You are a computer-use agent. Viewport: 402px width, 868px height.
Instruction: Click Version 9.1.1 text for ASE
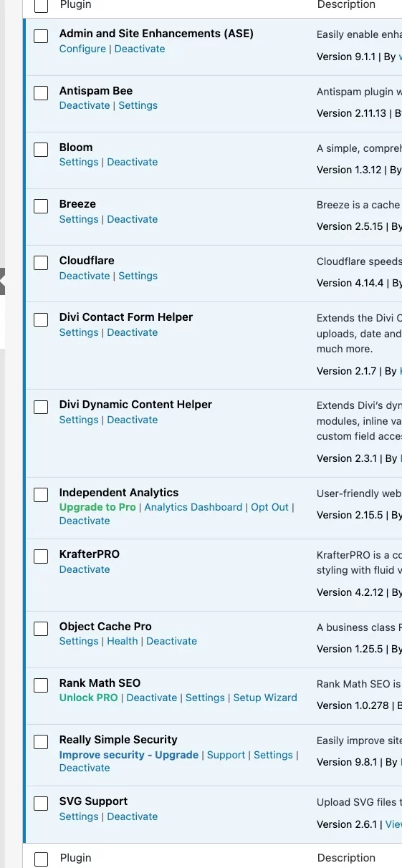coord(346,57)
